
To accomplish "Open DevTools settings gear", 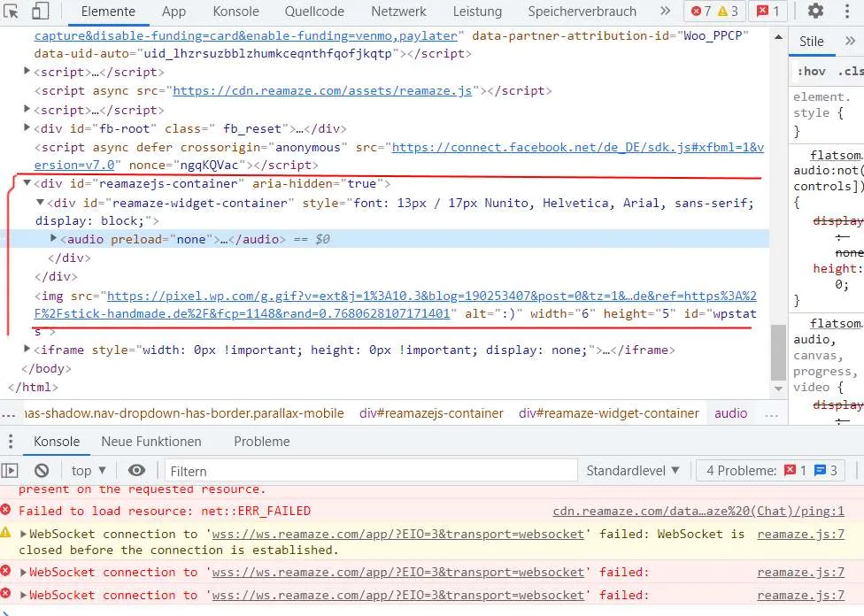I will pos(815,11).
